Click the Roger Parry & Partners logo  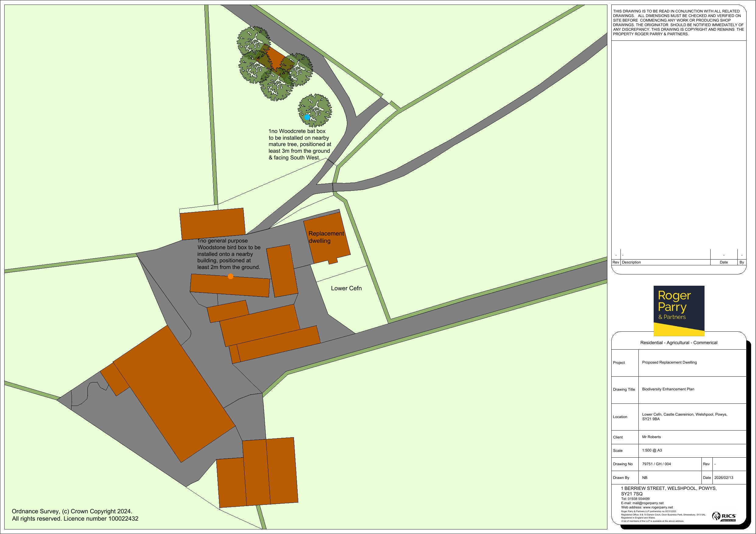(x=679, y=310)
